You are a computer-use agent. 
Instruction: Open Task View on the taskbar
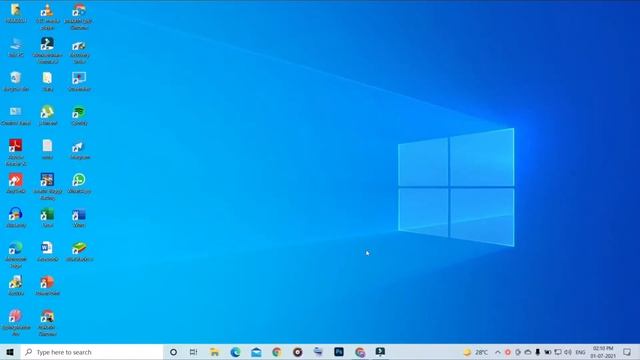click(x=193, y=352)
